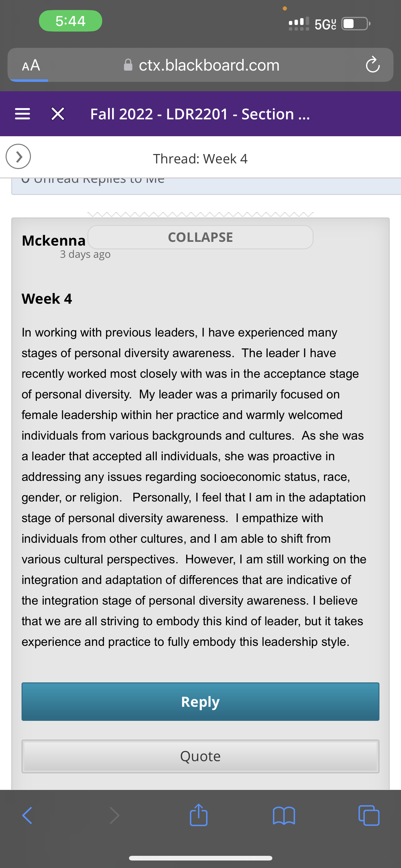The image size is (401, 868).
Task: Tap the ctx.blackboard.com address field
Action: [200, 65]
